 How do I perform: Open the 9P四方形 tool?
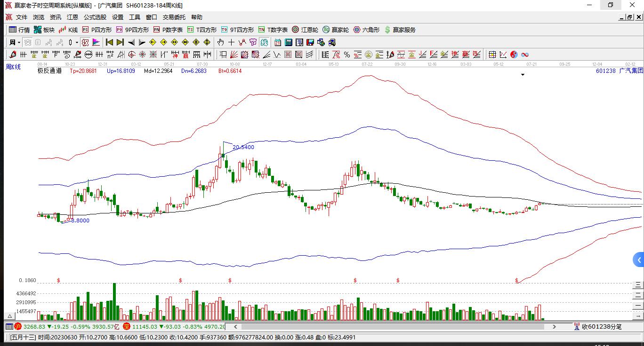click(133, 30)
